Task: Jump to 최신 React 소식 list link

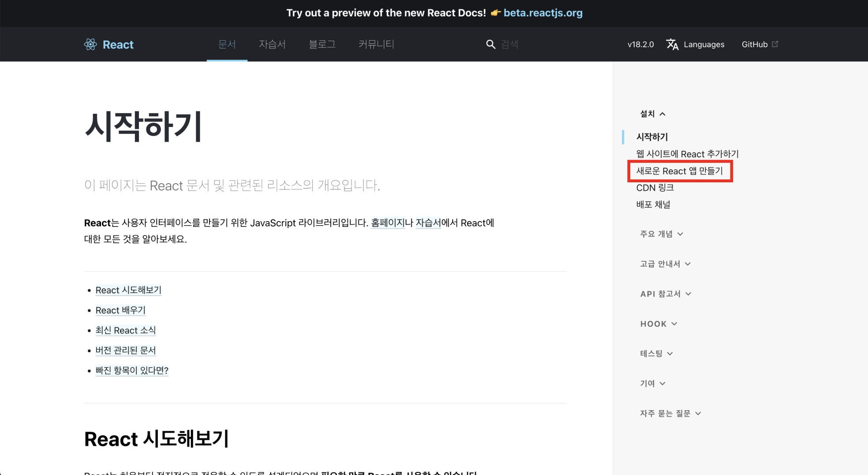Action: click(x=126, y=330)
